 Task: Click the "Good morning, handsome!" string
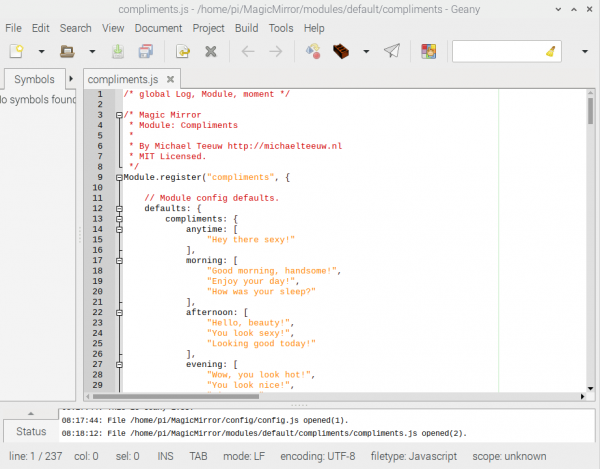(x=272, y=271)
